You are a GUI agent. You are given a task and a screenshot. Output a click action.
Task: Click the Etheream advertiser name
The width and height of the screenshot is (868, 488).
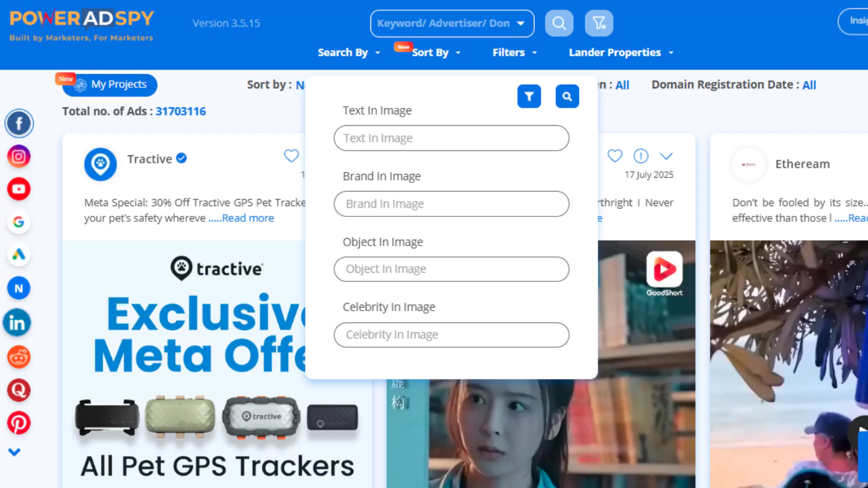coord(802,164)
